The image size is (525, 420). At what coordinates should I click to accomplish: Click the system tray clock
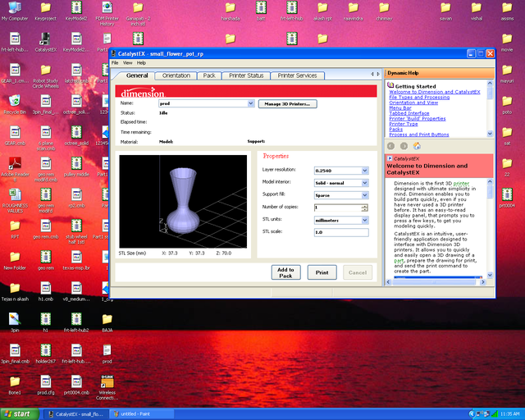510,414
